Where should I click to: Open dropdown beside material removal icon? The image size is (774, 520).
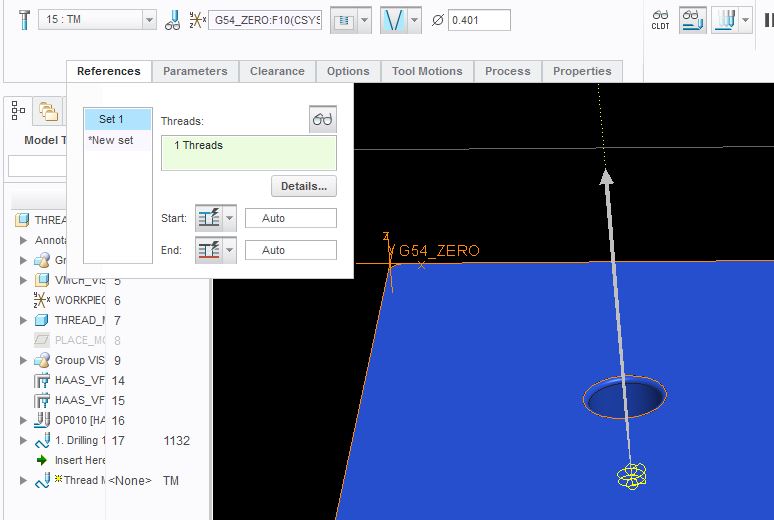click(745, 20)
